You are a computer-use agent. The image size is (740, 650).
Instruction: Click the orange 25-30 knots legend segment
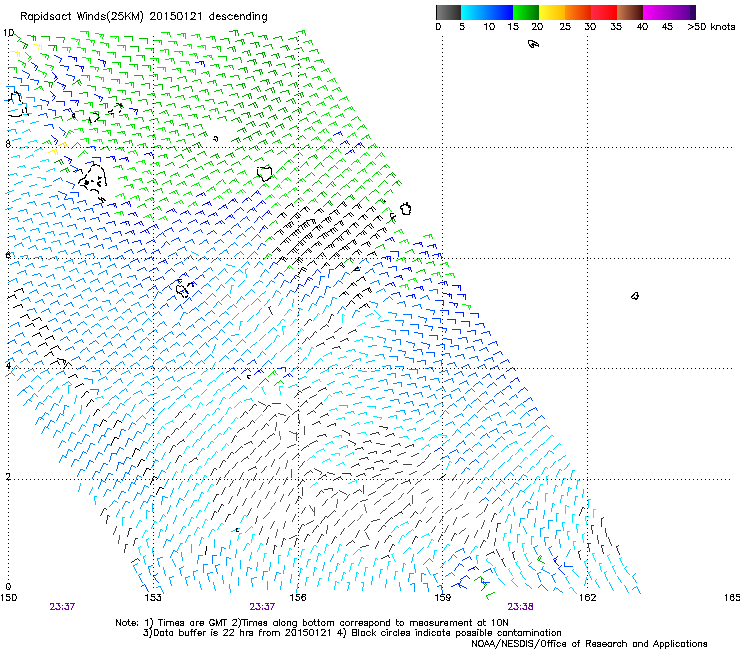tap(578, 12)
